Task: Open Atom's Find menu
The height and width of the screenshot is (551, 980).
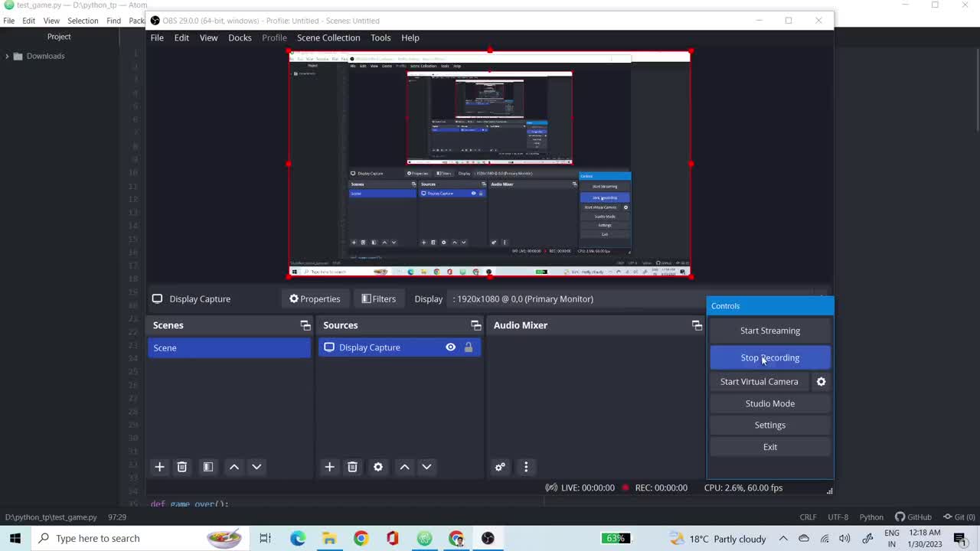Action: click(113, 21)
